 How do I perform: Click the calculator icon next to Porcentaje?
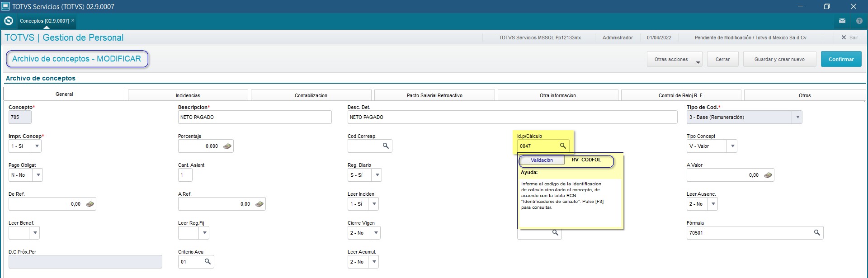click(227, 146)
